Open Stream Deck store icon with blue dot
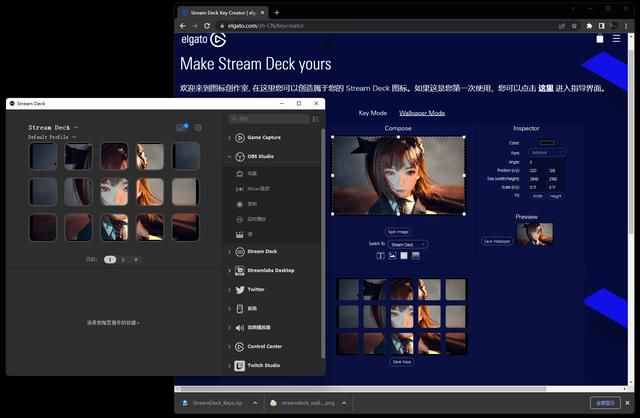 [182, 127]
